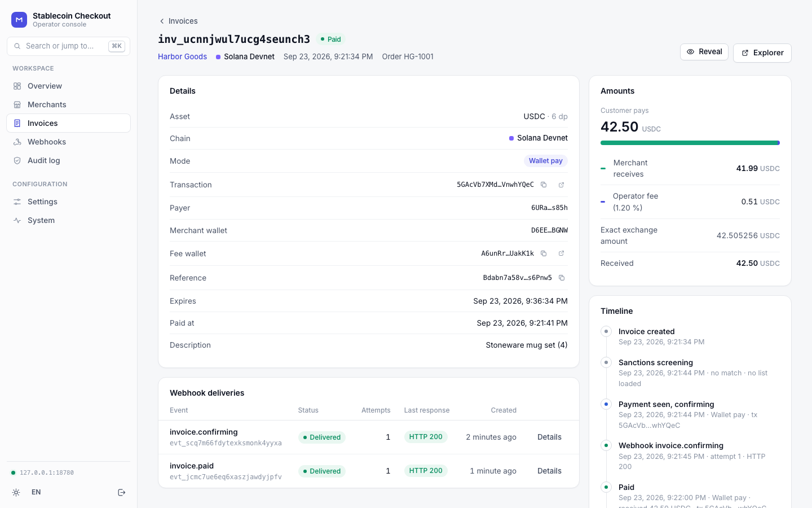Click HTTP 200 badge in invoice.paid row
Image resolution: width=812 pixels, height=508 pixels.
[426, 471]
